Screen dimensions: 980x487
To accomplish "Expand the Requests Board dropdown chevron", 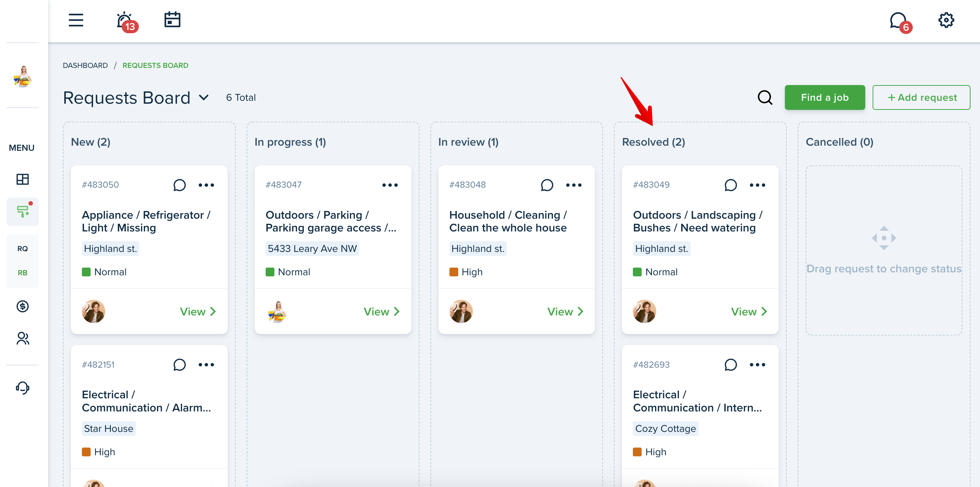I will click(204, 98).
